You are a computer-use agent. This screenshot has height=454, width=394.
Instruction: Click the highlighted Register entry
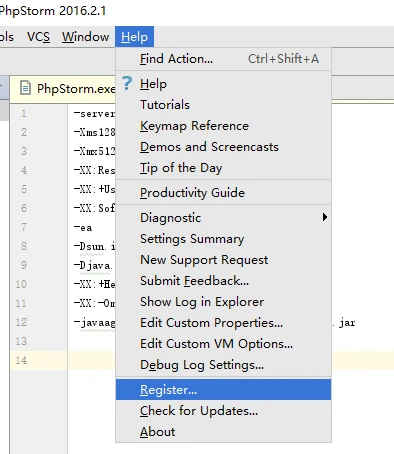coord(223,389)
